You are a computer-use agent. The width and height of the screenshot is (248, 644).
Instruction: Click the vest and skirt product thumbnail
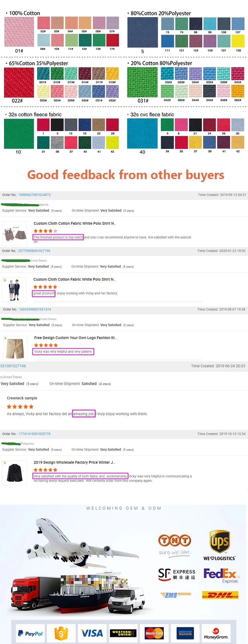click(x=15, y=233)
